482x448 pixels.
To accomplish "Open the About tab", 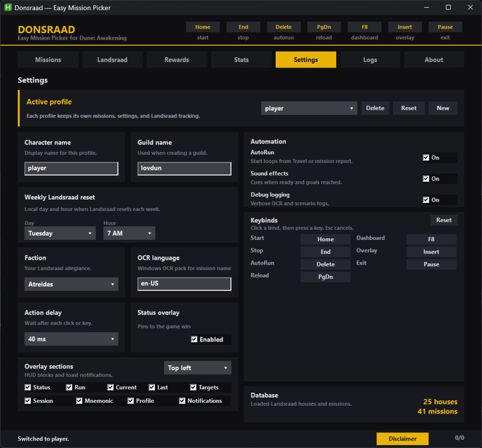I will (434, 60).
